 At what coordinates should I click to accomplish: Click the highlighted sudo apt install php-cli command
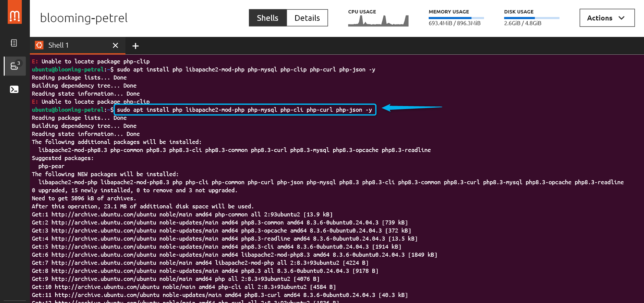click(x=245, y=110)
